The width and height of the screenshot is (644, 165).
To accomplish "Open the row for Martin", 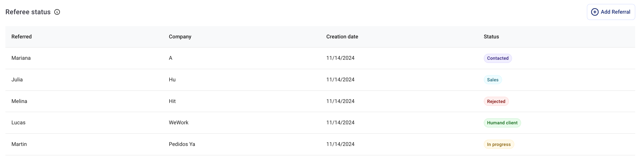I will 19,144.
